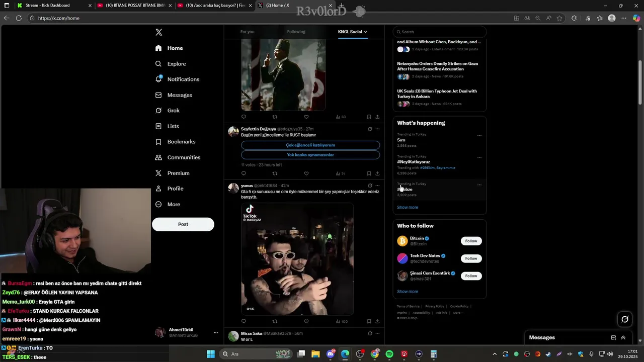
Task: View analytics on yunus's TikTok post
Action: [341, 321]
